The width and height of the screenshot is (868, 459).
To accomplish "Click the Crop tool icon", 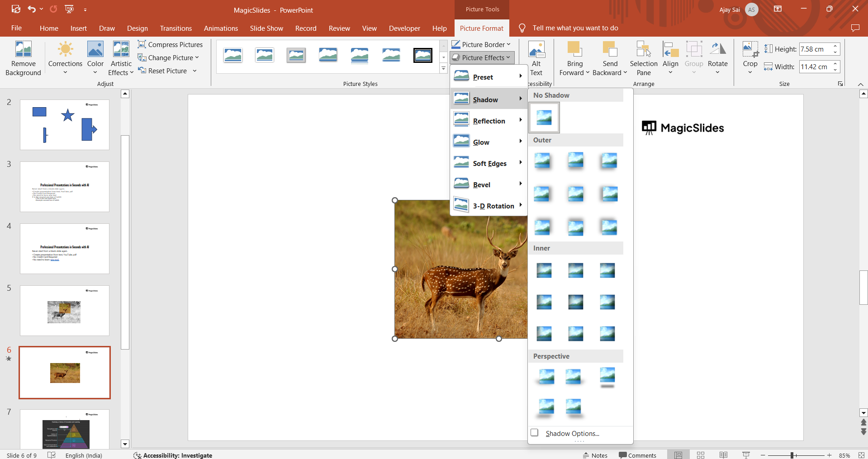I will click(749, 49).
